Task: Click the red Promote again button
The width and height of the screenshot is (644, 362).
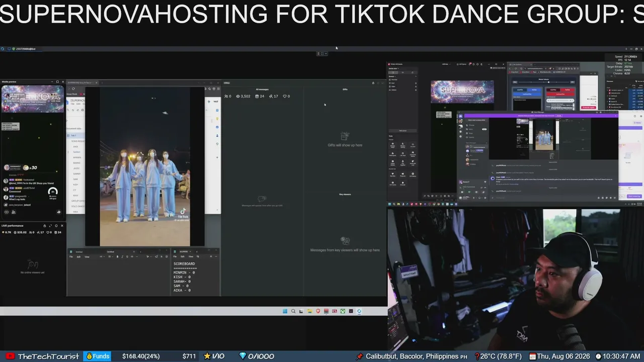Action: pyautogui.click(x=588, y=108)
